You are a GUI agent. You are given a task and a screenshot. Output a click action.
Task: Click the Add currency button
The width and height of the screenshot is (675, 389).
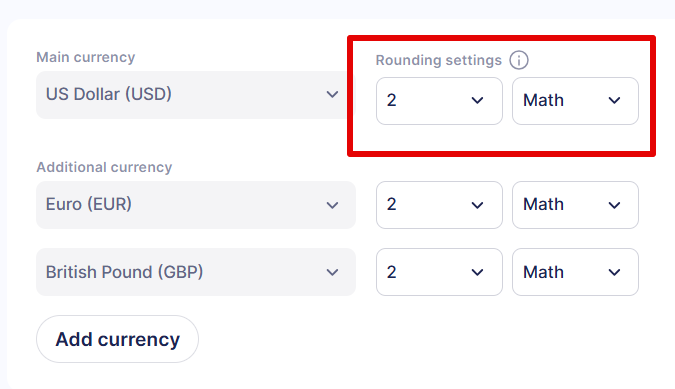[x=118, y=339]
